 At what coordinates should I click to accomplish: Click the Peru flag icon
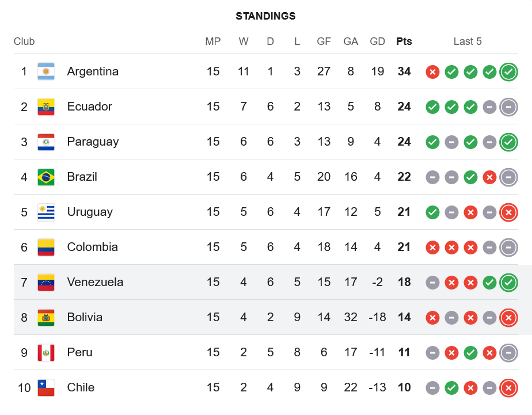point(46,352)
